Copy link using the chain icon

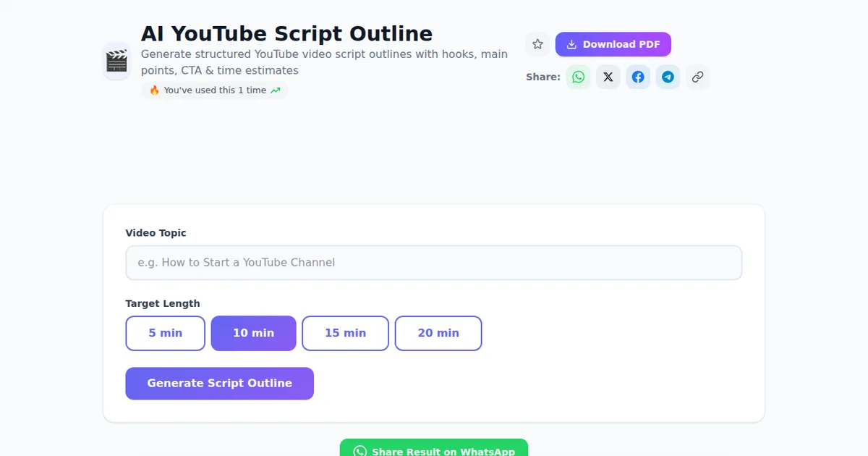(697, 77)
